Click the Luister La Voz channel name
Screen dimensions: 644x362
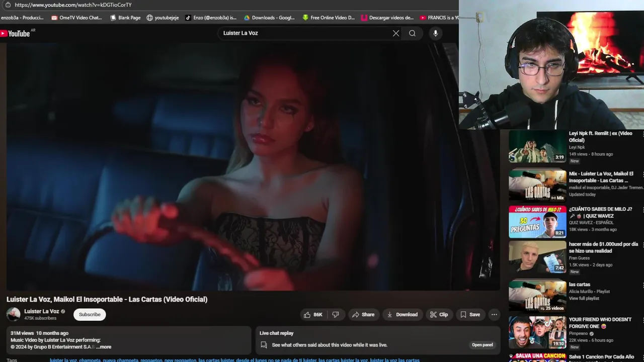click(41, 312)
